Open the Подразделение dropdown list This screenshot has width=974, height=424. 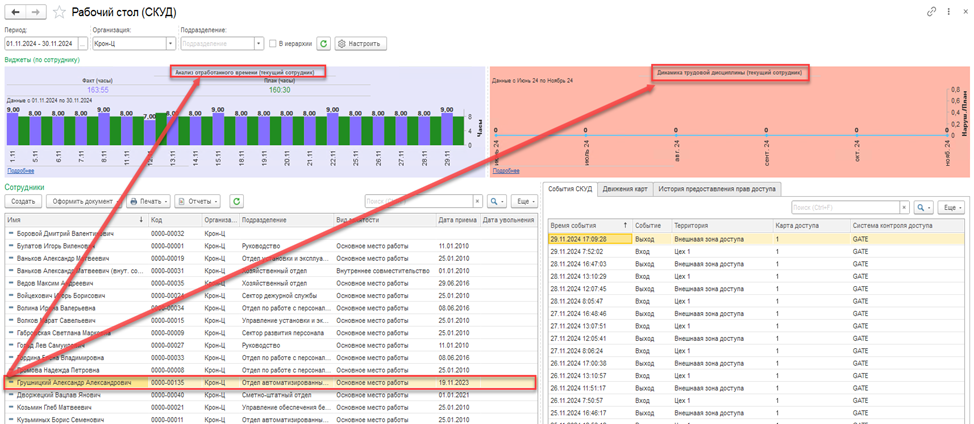pyautogui.click(x=258, y=44)
